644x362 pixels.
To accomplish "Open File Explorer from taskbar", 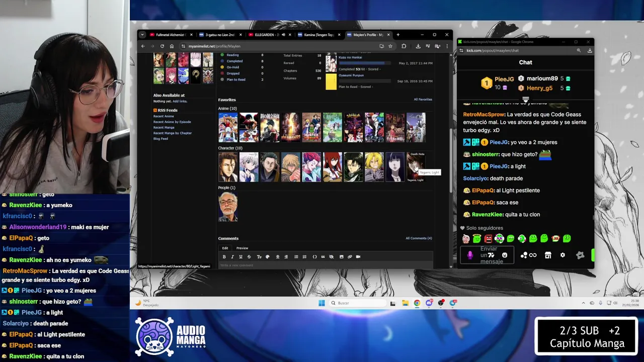I will pos(405,303).
